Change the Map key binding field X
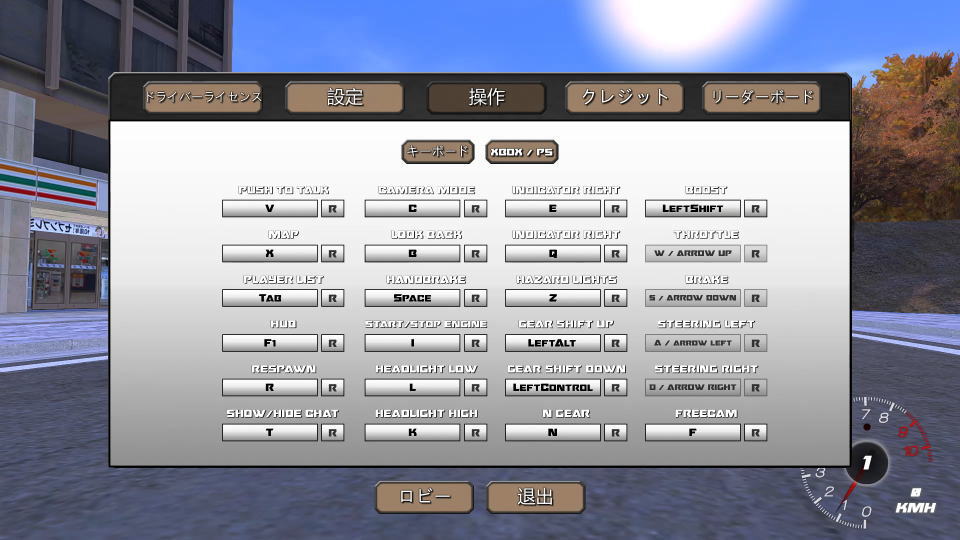The height and width of the screenshot is (540, 960). pyautogui.click(x=269, y=254)
